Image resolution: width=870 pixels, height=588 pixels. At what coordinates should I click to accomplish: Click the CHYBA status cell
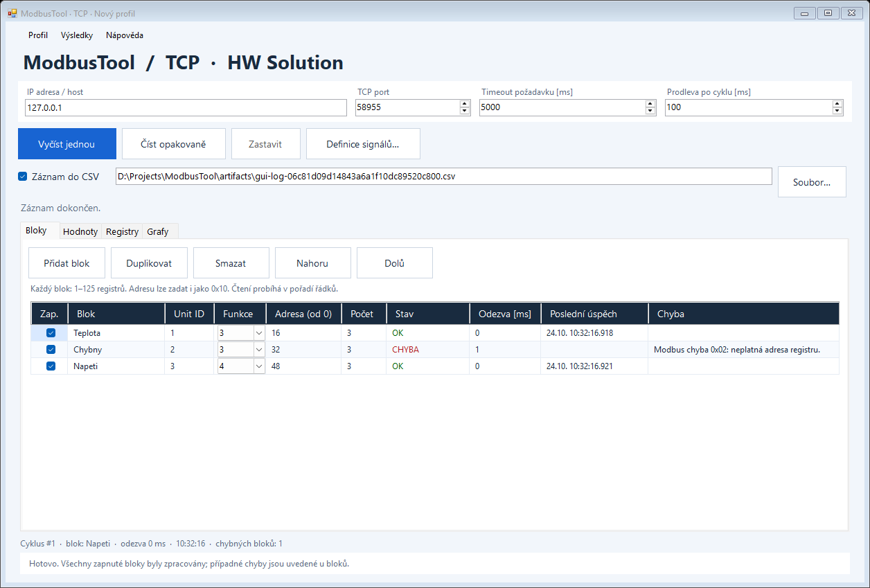428,350
